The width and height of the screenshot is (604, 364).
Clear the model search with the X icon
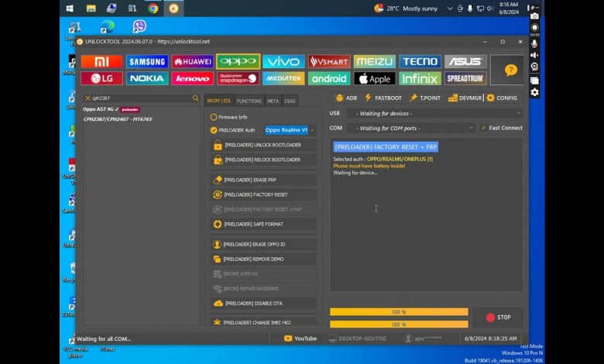88,98
